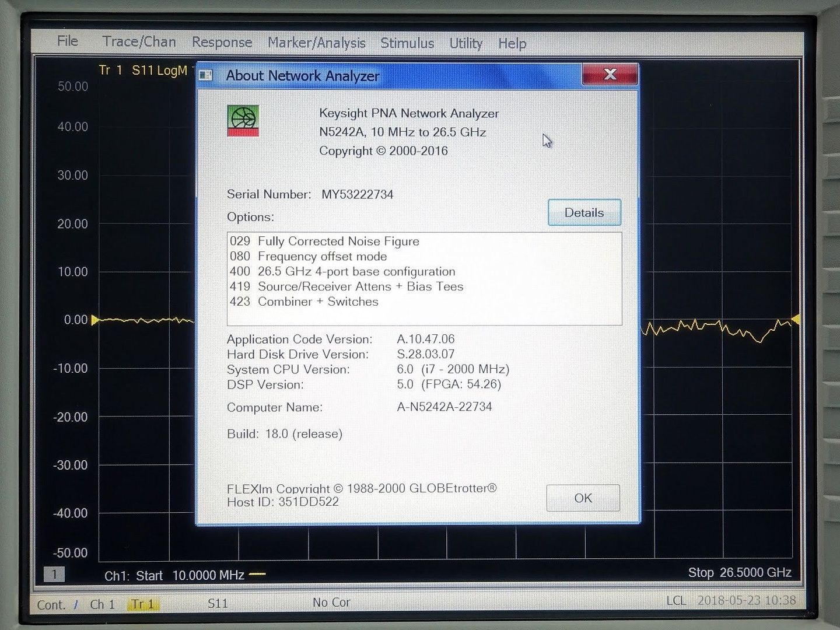Click the About dialog title bar icon
Image resolution: width=840 pixels, height=630 pixels.
pos(205,75)
